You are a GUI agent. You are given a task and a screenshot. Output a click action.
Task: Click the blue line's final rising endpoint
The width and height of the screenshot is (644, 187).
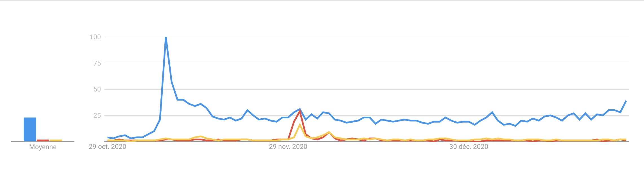pyautogui.click(x=626, y=101)
